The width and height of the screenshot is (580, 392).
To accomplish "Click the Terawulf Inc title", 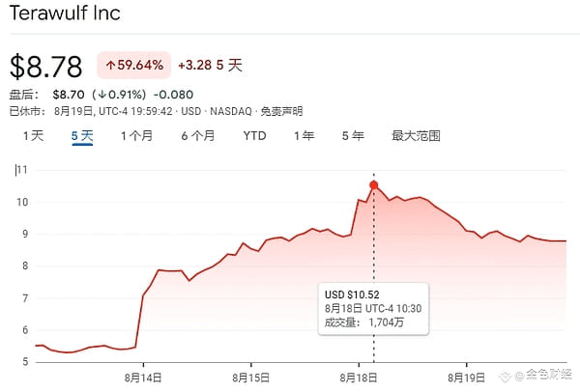I will pyautogui.click(x=65, y=13).
